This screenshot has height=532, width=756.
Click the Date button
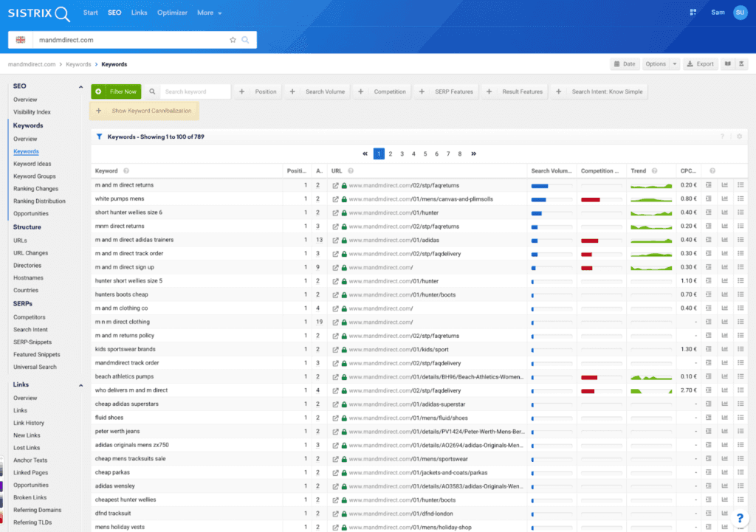tap(625, 63)
